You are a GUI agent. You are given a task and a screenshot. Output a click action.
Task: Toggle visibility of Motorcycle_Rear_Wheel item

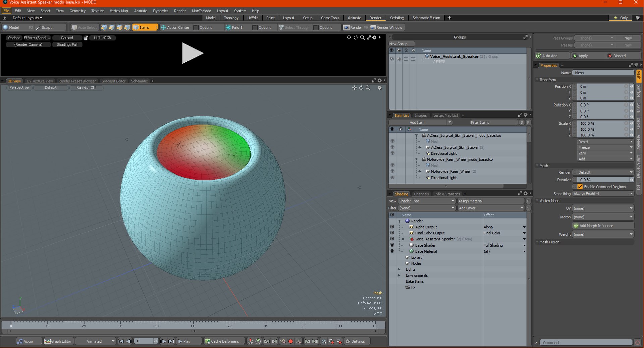pos(392,171)
